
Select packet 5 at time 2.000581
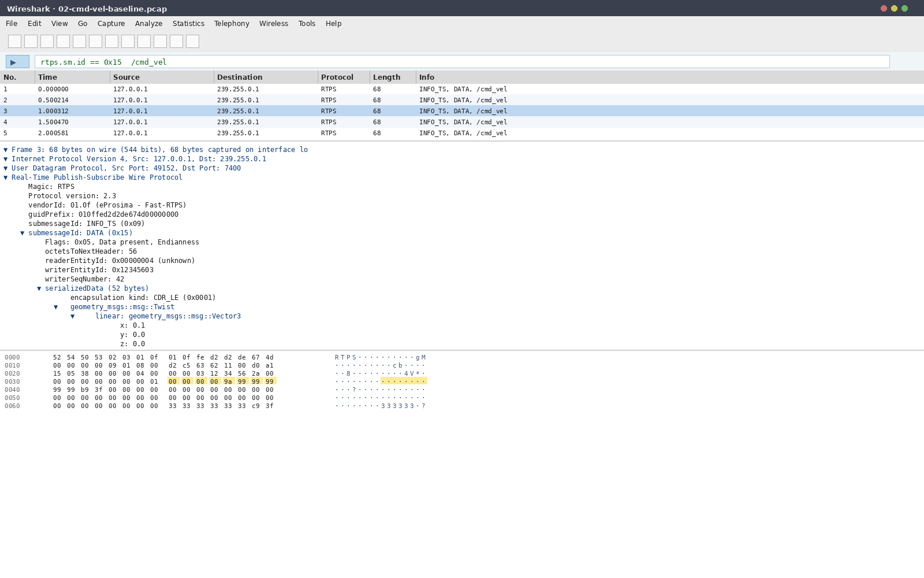(x=462, y=133)
